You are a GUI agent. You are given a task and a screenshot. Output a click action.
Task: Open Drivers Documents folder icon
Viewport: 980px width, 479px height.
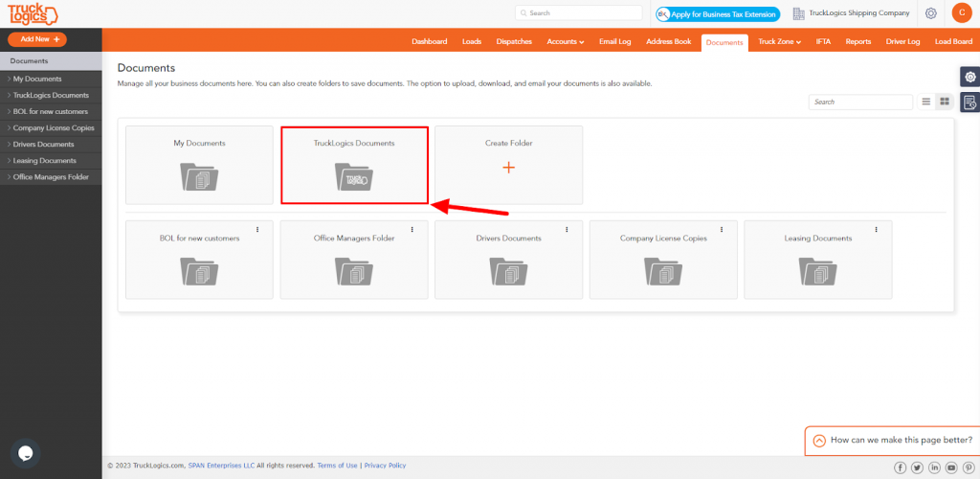click(x=509, y=271)
